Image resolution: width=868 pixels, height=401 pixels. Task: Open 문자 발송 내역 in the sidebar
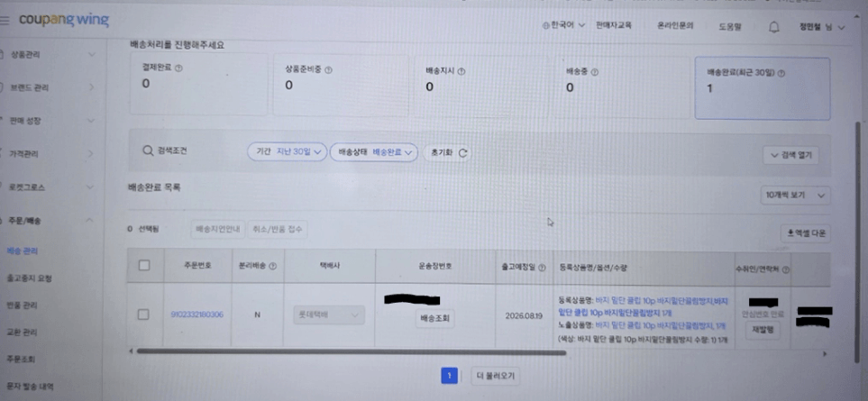31,386
